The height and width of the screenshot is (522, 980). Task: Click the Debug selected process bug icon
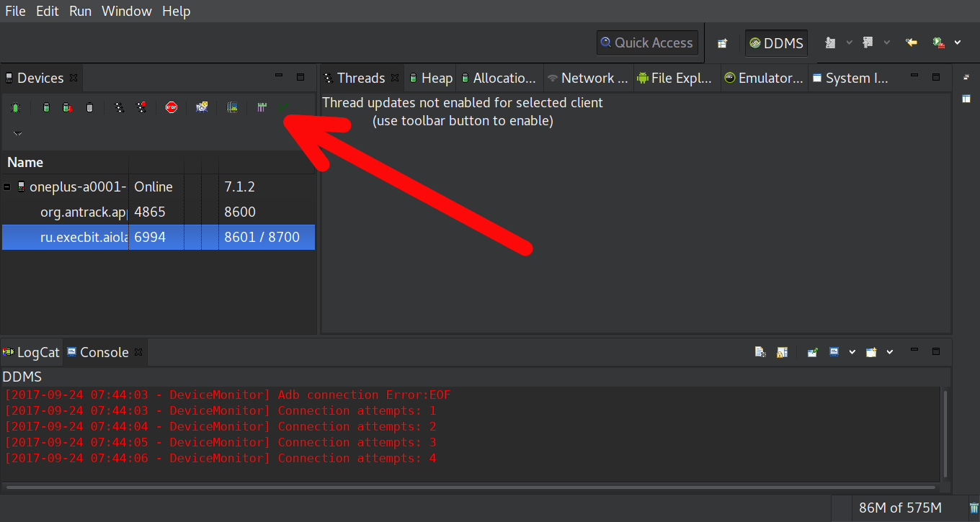15,108
